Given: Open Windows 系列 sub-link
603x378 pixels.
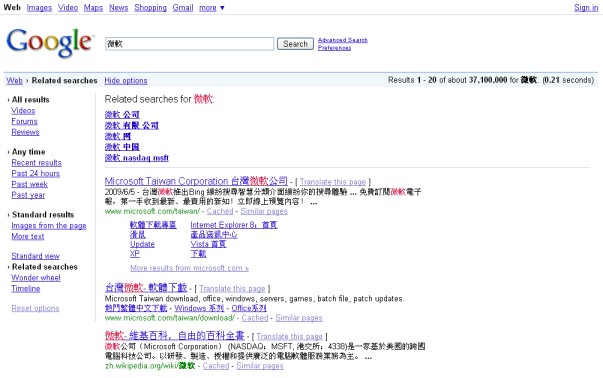Looking at the screenshot, I should click(x=199, y=308).
